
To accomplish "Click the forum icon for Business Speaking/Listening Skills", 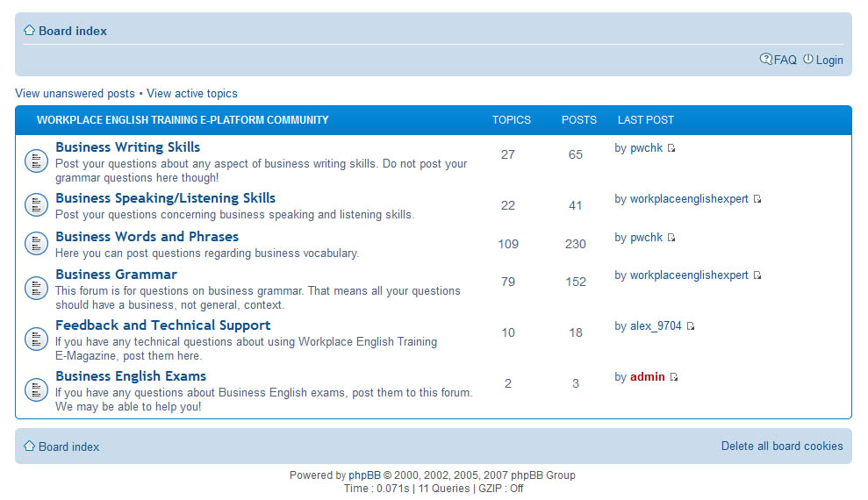I will (x=37, y=205).
